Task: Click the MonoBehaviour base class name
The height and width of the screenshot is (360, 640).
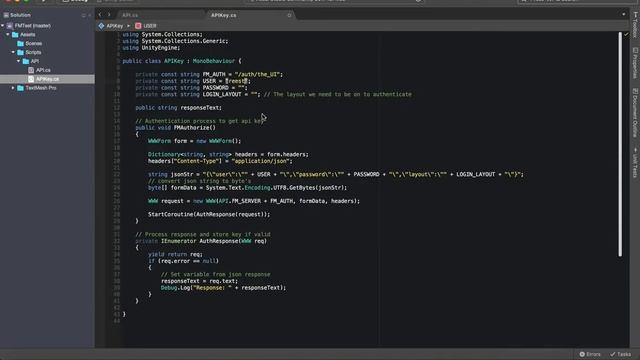Action: click(214, 61)
